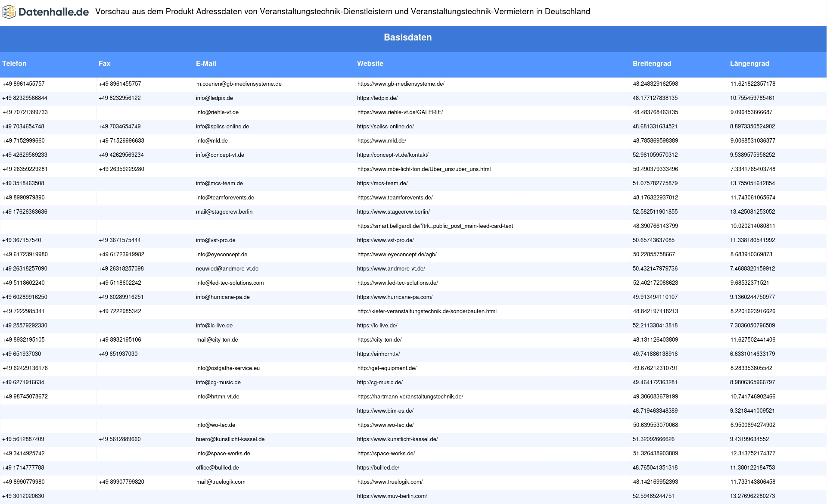Open the https://www.mld.de/ website cell
The image size is (827, 504).
pos(382,141)
